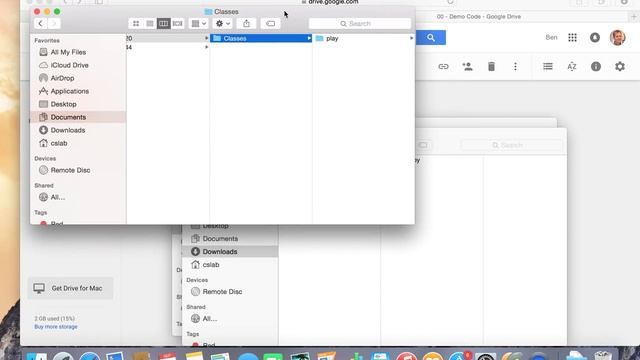Open iCloud Drive in Finder sidebar
This screenshot has height=360, width=640.
(x=69, y=65)
